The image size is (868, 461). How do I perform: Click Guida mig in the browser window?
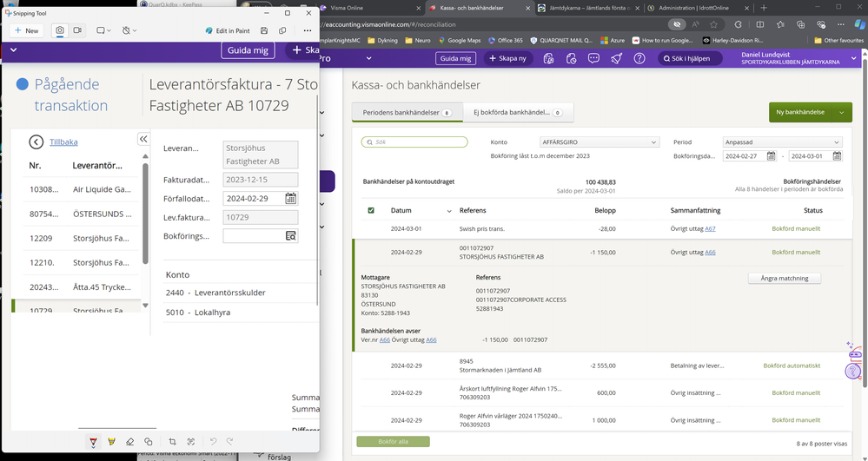[455, 58]
